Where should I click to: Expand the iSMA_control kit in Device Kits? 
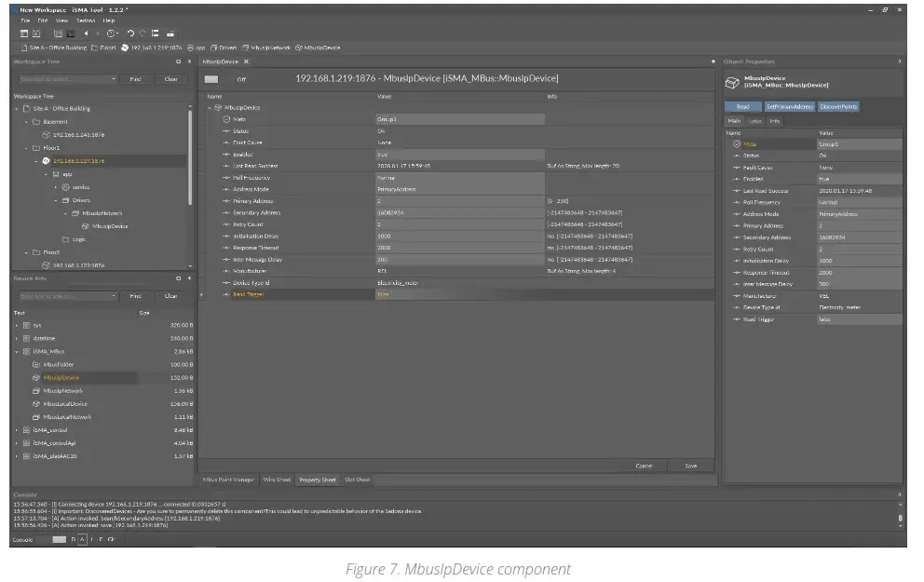tap(17, 430)
